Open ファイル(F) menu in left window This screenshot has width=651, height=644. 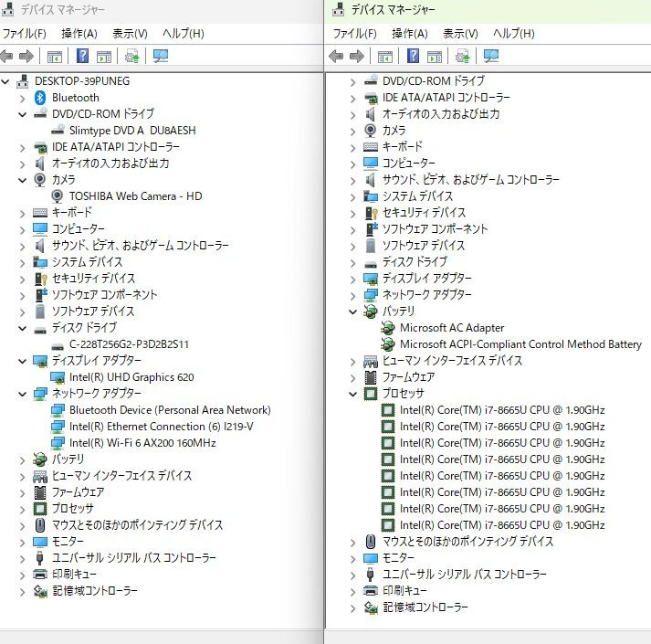click(x=24, y=34)
